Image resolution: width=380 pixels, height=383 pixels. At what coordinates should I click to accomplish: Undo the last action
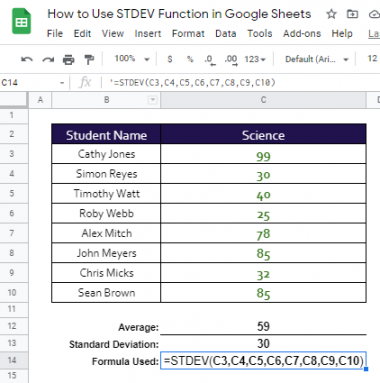click(x=27, y=60)
